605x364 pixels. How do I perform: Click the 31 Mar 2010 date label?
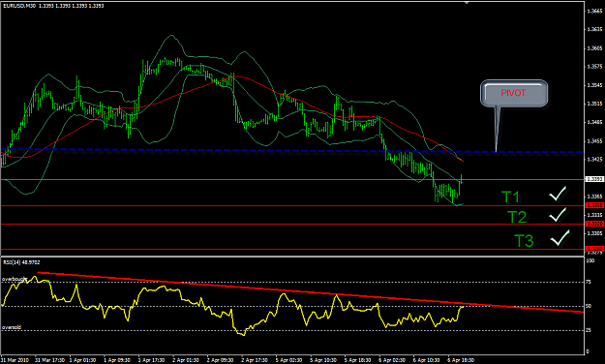15,360
